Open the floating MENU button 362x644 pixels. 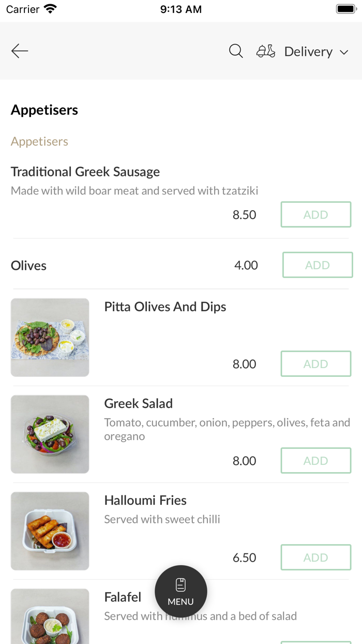pos(181,591)
